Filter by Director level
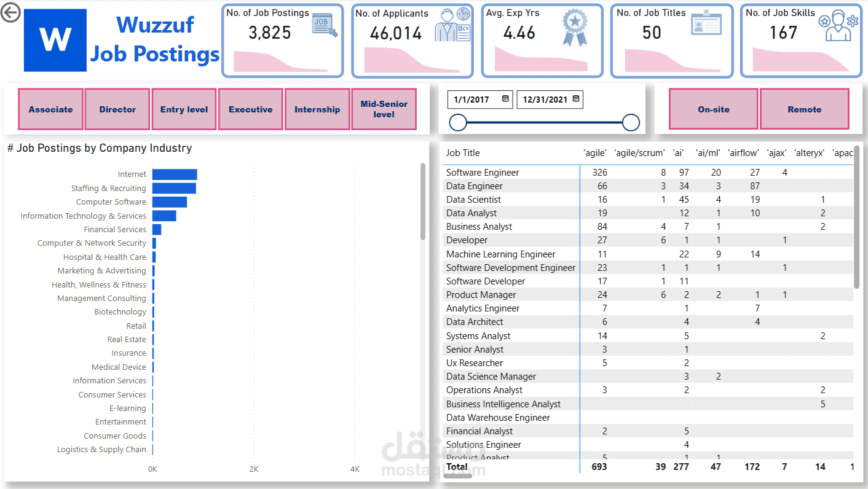Image resolution: width=868 pixels, height=489 pixels. point(117,109)
